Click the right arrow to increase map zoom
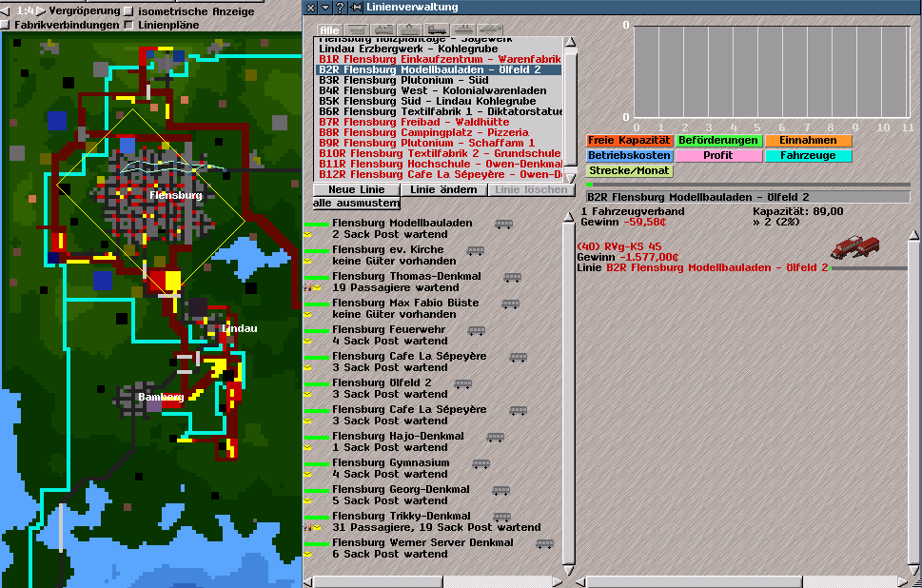 tap(40, 11)
